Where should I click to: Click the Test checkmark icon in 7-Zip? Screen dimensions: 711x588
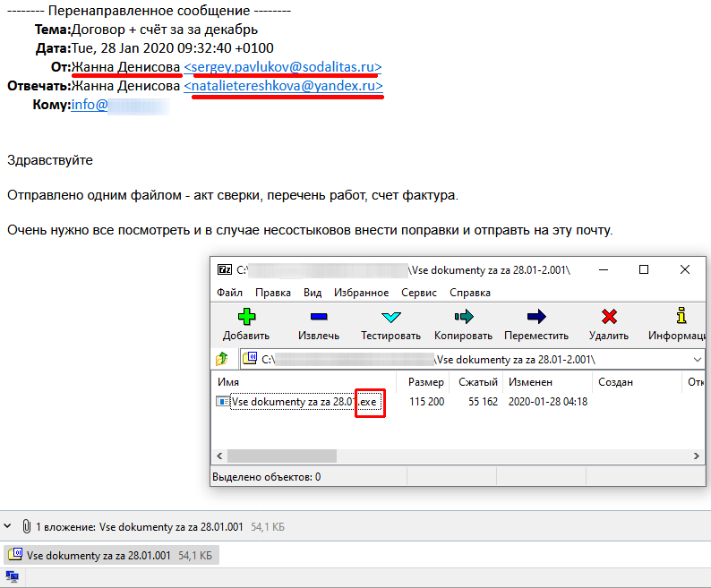(390, 317)
